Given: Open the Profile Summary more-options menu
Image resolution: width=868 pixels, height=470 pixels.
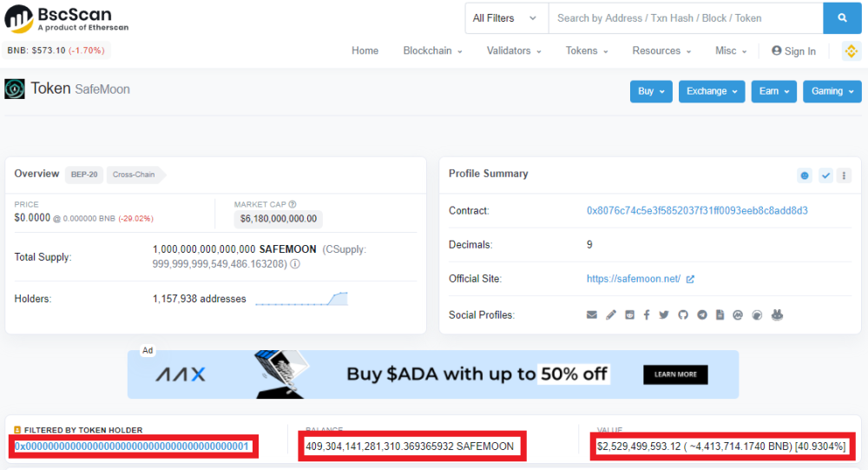Looking at the screenshot, I should pos(844,175).
